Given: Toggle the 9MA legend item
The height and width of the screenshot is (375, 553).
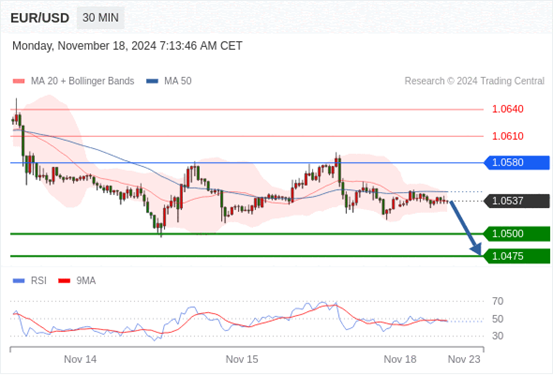Looking at the screenshot, I should coord(77,281).
